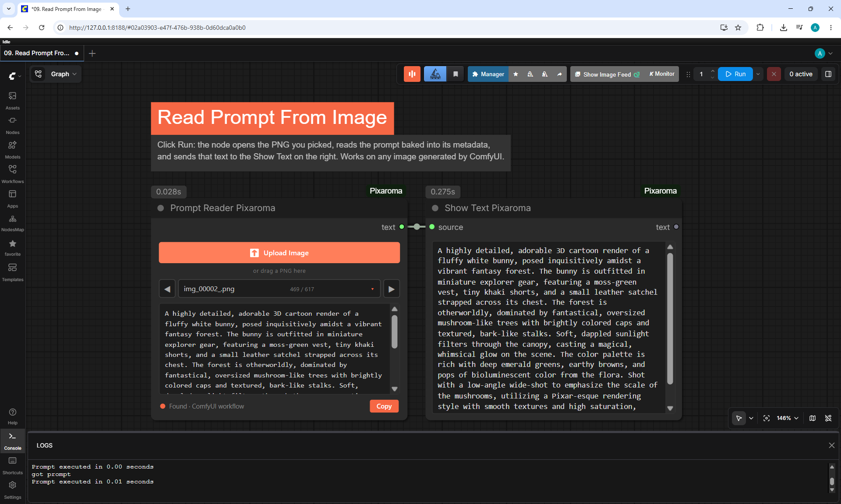
Task: Click the share arrow icon in toolbar
Action: pyautogui.click(x=559, y=74)
